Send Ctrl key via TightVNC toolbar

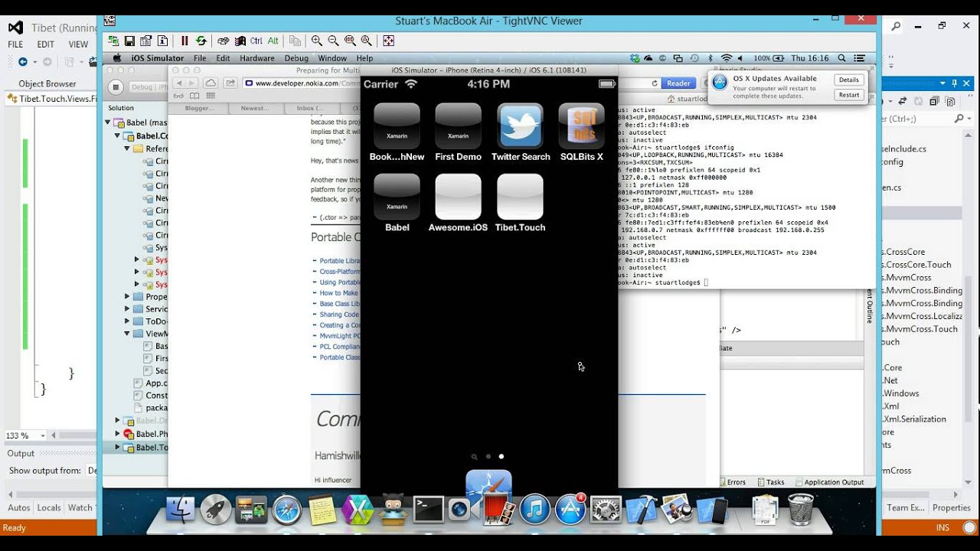pos(256,41)
